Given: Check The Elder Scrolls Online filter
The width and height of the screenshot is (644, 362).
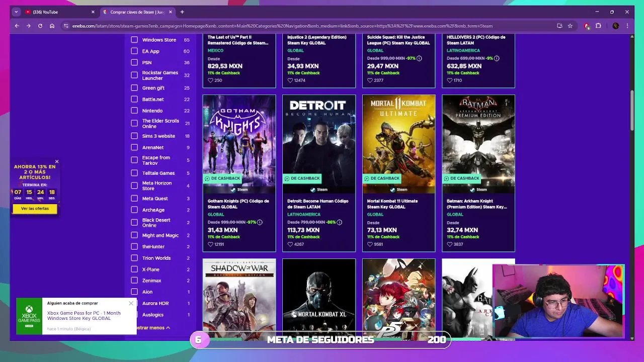Looking at the screenshot, I should click(134, 123).
